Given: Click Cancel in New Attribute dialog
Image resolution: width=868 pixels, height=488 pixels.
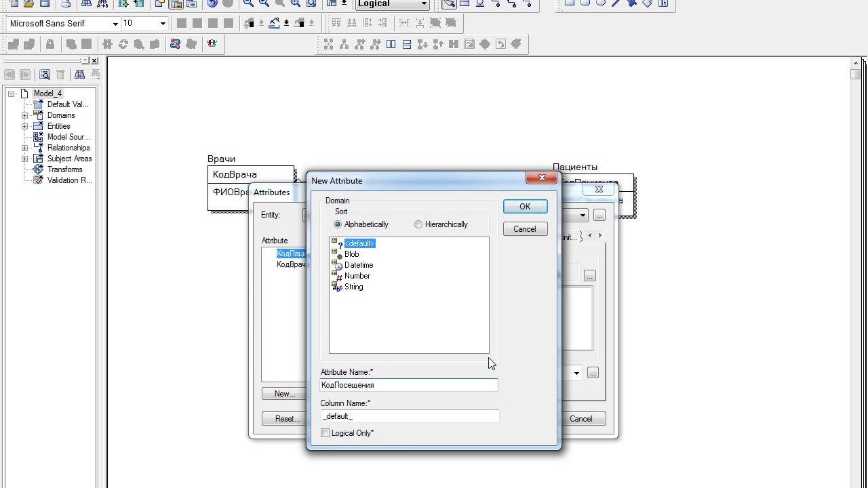Looking at the screenshot, I should 525,229.
